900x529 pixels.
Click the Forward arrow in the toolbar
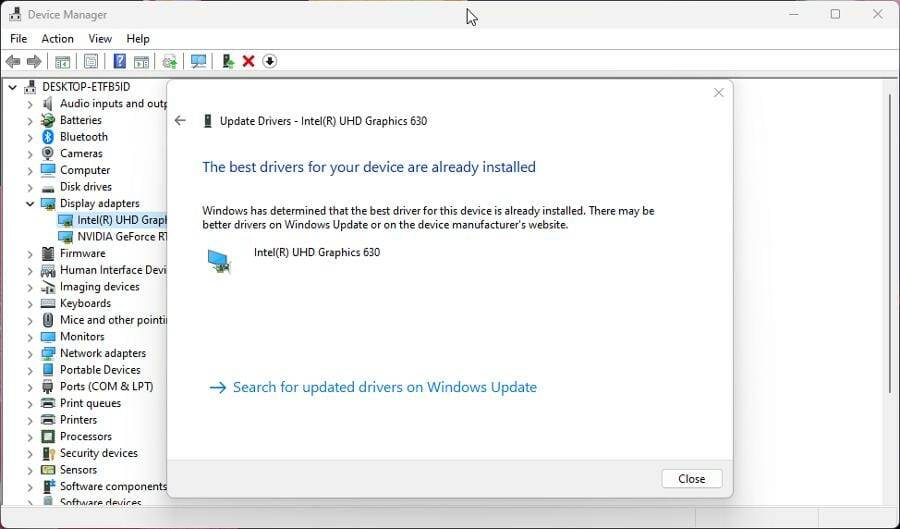click(34, 61)
